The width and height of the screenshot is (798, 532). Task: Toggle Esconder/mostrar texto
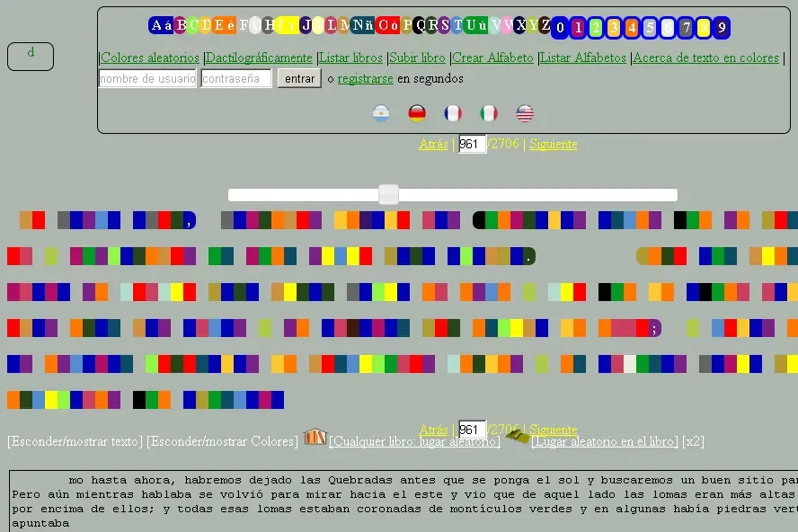75,441
